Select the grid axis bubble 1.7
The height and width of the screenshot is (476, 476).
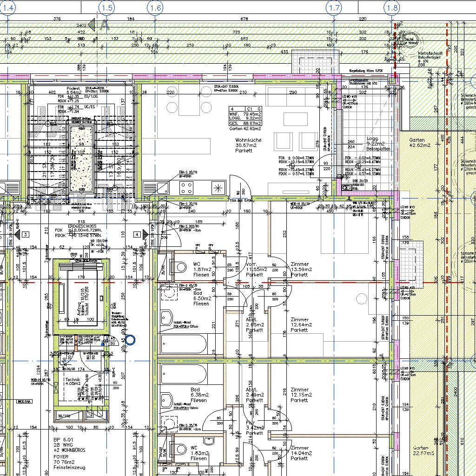(x=334, y=7)
